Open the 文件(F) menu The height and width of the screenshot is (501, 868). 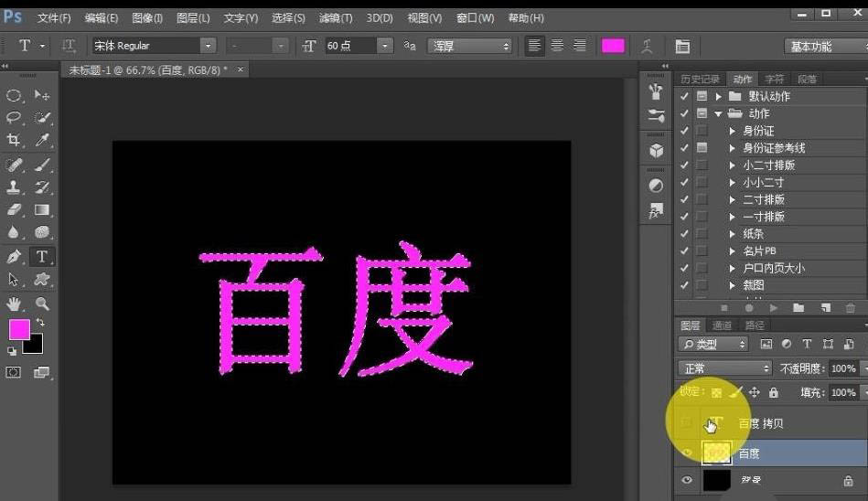pyautogui.click(x=54, y=17)
